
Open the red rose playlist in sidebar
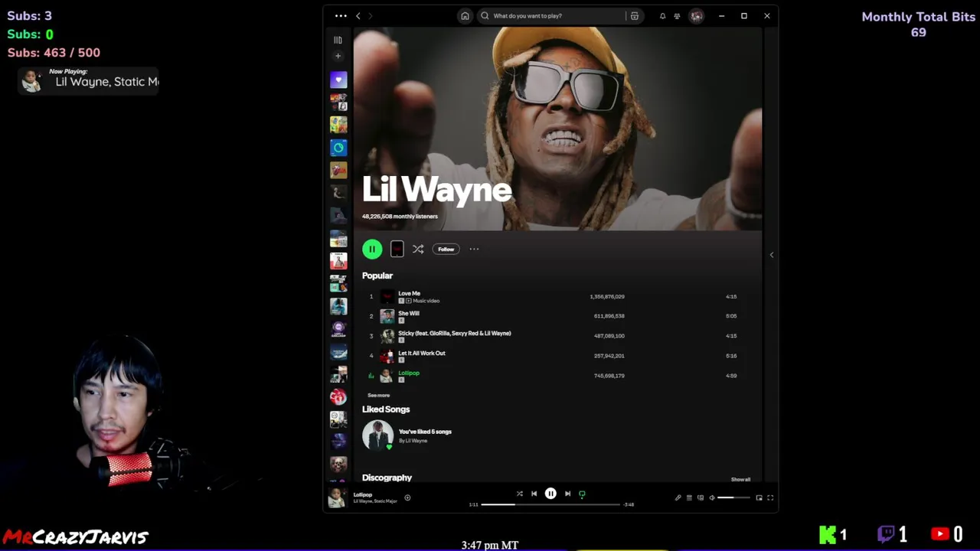(338, 396)
